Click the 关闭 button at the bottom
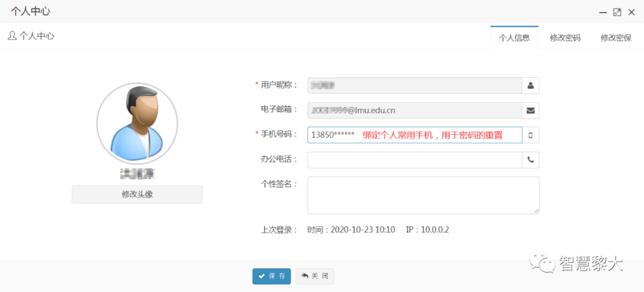Viewport: 644px width, 292px height. pos(315,276)
